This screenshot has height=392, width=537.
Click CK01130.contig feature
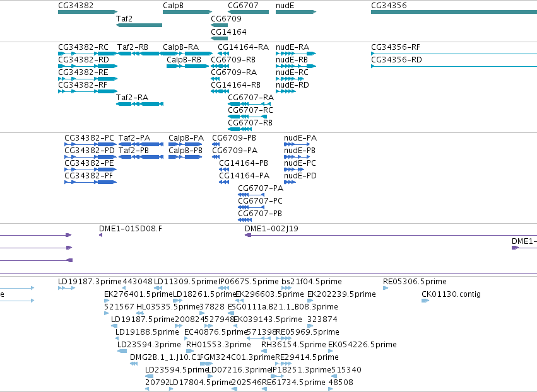pos(425,301)
